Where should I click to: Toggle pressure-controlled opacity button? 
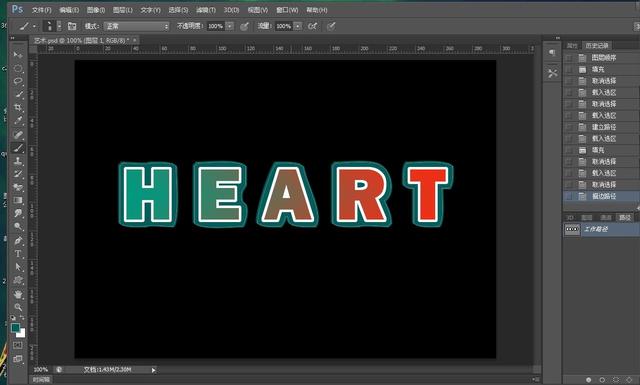coord(244,26)
